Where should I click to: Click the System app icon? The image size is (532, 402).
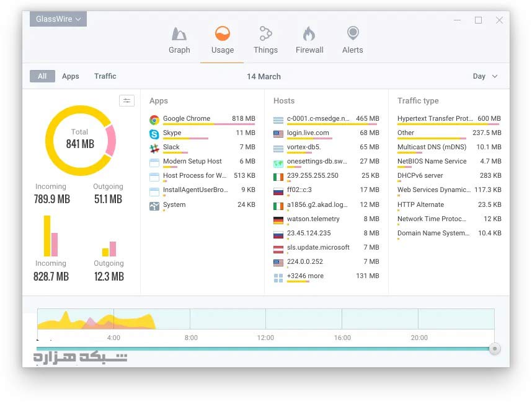[x=154, y=206]
